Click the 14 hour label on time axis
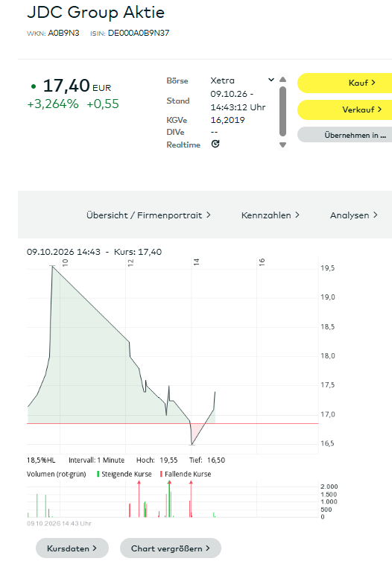 [196, 262]
